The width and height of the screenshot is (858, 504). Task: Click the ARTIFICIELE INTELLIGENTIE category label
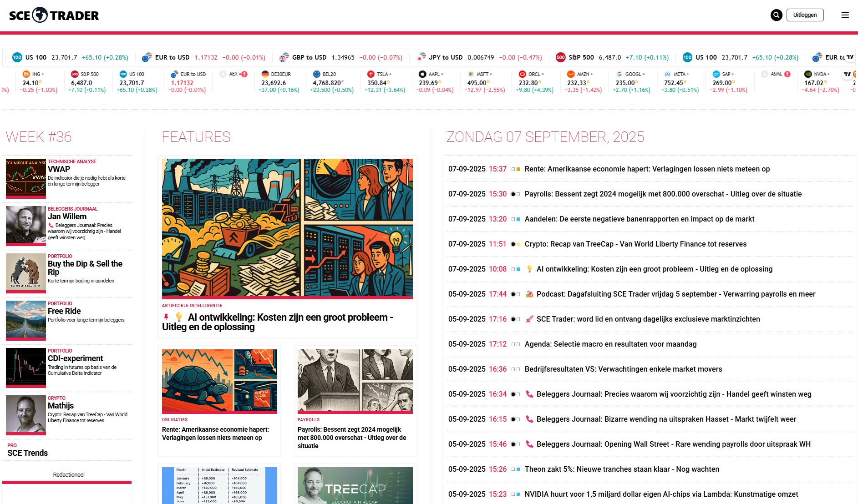(x=192, y=306)
